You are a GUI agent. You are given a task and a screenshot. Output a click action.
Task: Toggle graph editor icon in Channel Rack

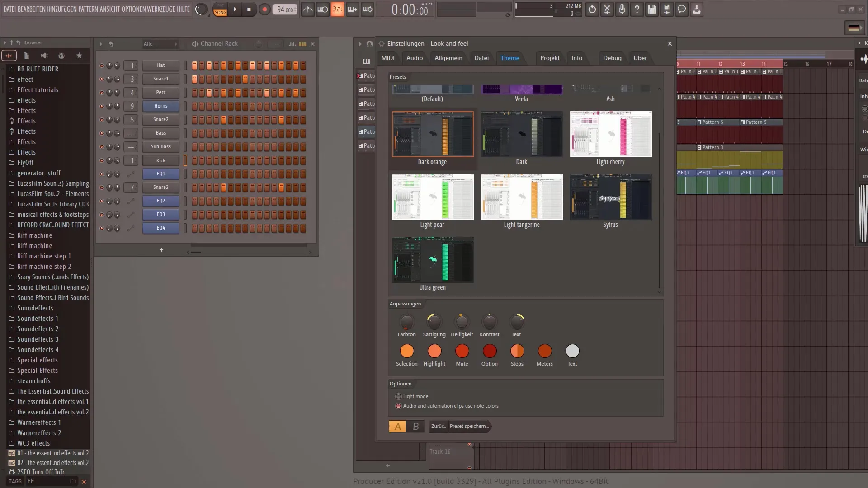pos(292,44)
